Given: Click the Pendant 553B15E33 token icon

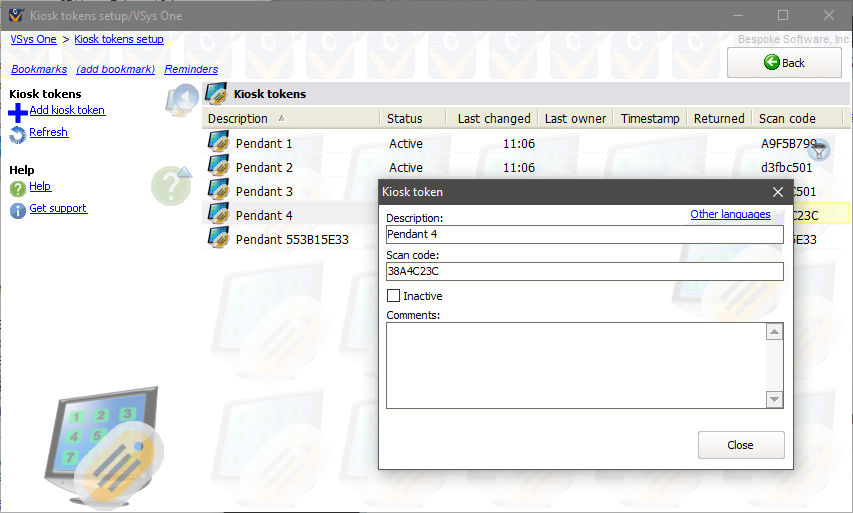Looking at the screenshot, I should click(x=219, y=239).
